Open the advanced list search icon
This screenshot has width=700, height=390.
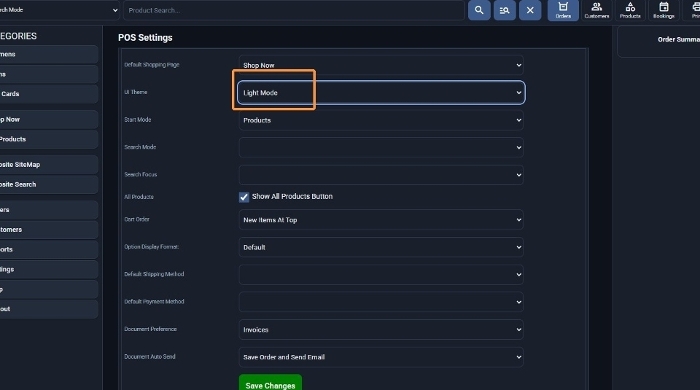(504, 10)
